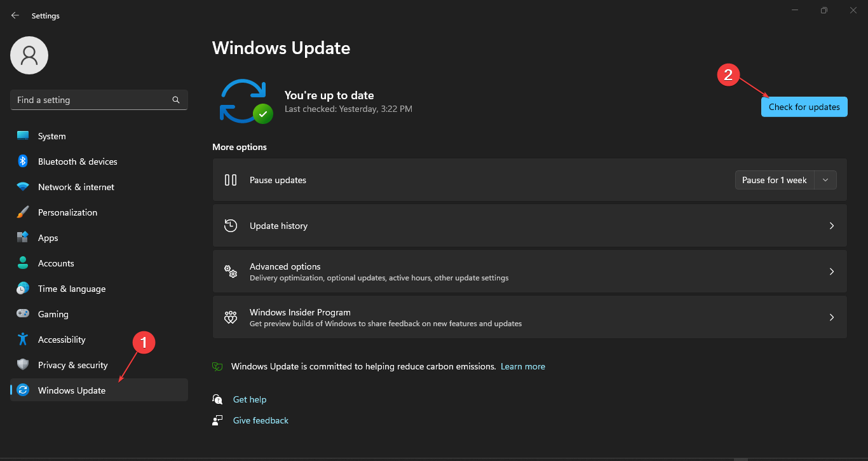
Task: Click the Accessibility figure icon
Action: pos(23,340)
